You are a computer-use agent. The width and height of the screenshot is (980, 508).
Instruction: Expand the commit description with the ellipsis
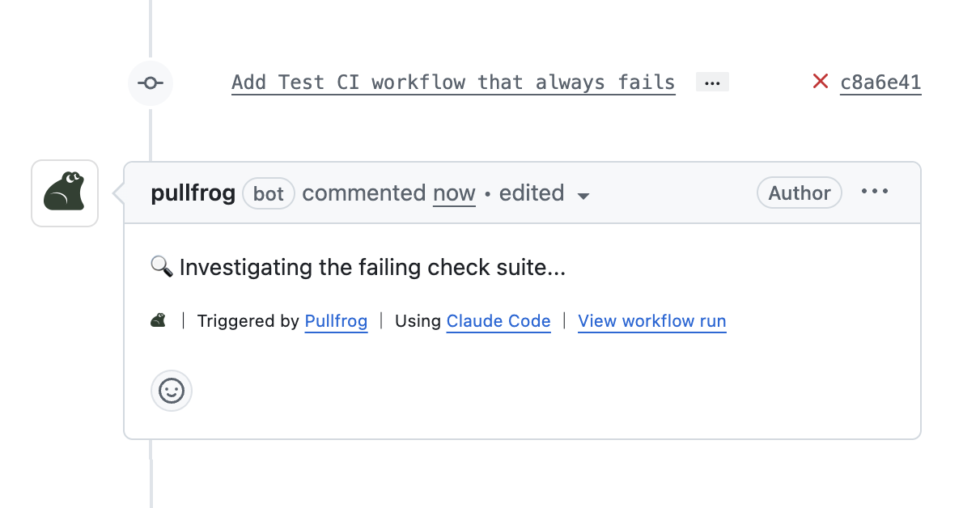[x=712, y=81]
